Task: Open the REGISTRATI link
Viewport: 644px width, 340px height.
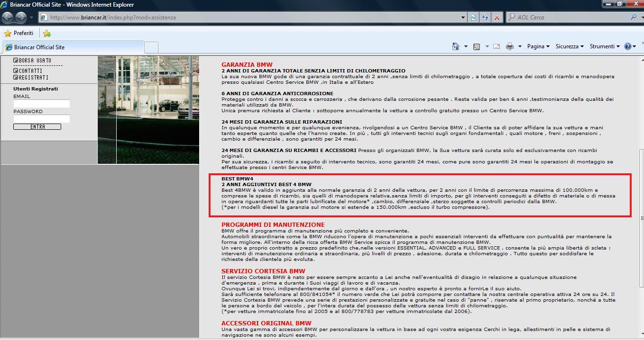Action: pos(31,78)
